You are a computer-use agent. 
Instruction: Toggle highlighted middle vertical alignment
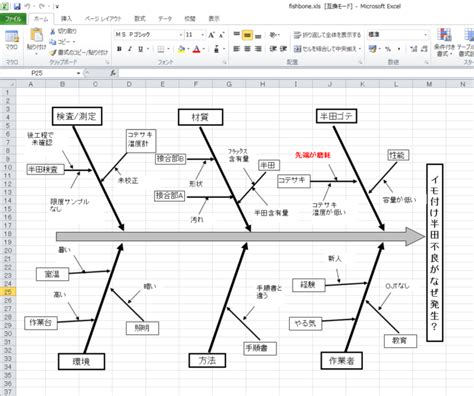247,35
